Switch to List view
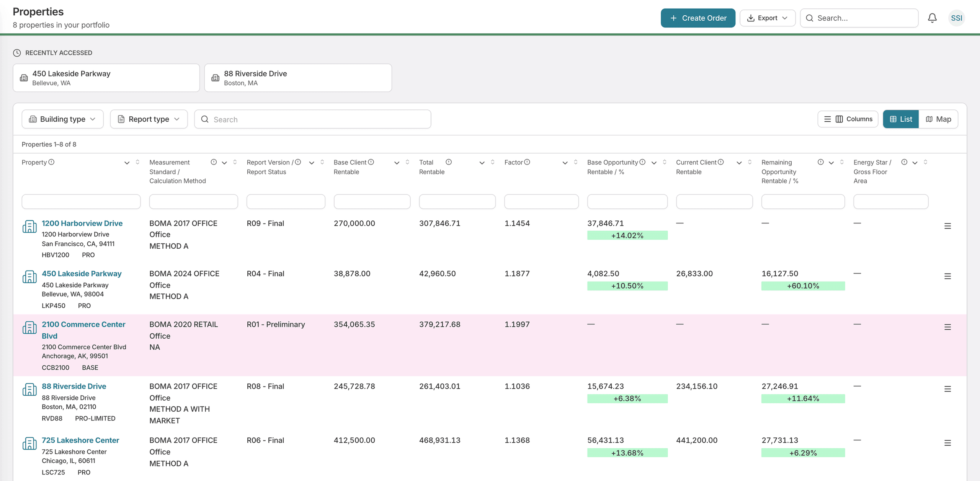Image resolution: width=980 pixels, height=481 pixels. pos(901,119)
